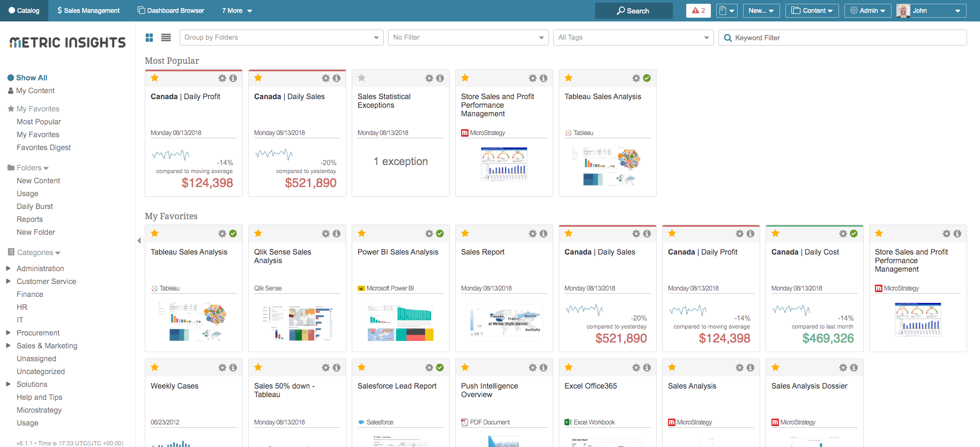The height and width of the screenshot is (447, 980).
Task: Open gear on Canada Daily Profit in Most Popular
Action: (x=222, y=78)
